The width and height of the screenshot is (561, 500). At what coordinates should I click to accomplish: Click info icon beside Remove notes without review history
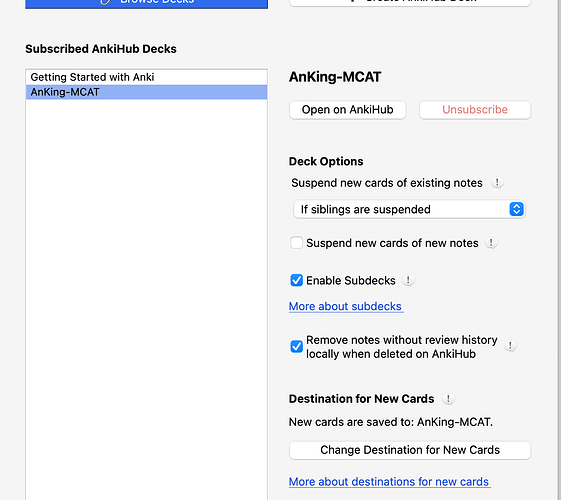pyautogui.click(x=510, y=346)
